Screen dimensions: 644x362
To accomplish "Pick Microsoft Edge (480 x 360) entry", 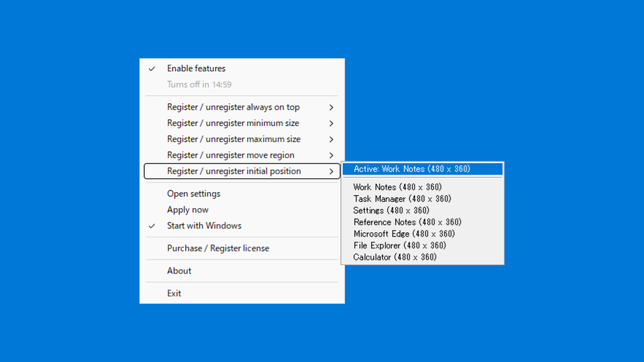I will pyautogui.click(x=423, y=234).
